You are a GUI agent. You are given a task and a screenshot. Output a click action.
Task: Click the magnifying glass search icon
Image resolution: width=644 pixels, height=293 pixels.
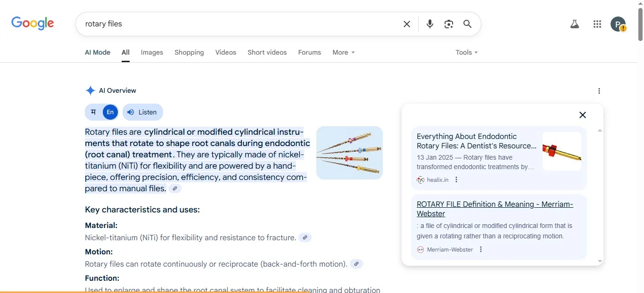coord(468,24)
